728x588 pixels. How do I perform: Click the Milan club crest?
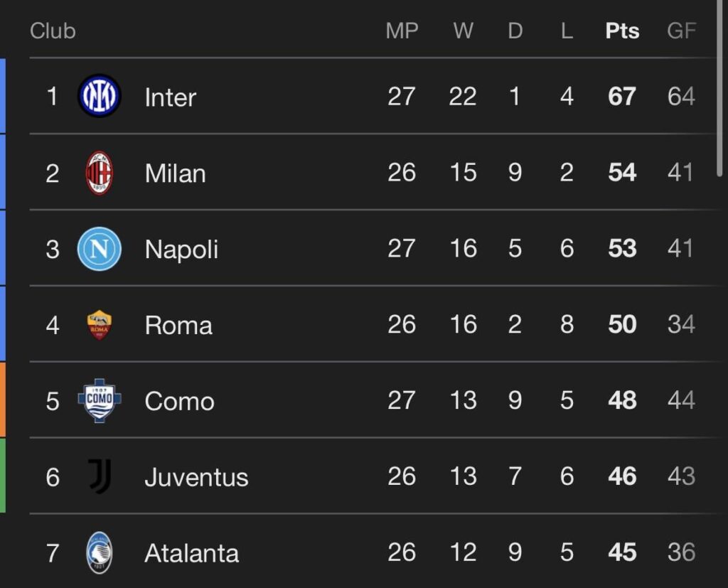(100, 173)
